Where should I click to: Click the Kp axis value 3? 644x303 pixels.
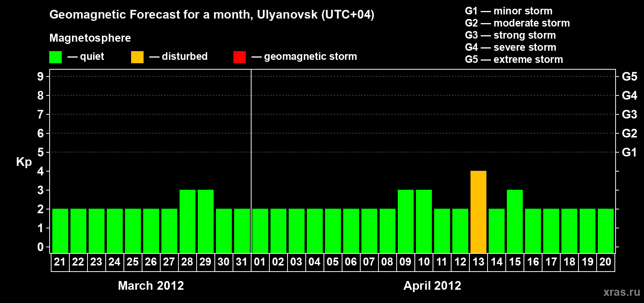(x=40, y=190)
